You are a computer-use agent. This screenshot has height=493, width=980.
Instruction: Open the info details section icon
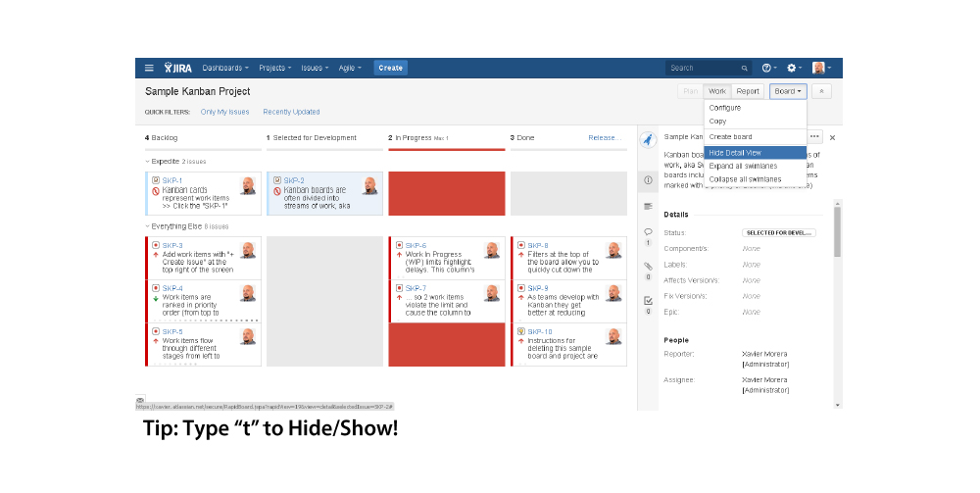[x=648, y=180]
